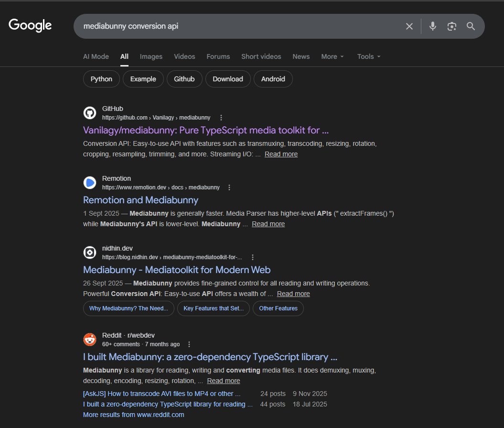
Task: Click the magnifying glass search icon
Action: (471, 26)
